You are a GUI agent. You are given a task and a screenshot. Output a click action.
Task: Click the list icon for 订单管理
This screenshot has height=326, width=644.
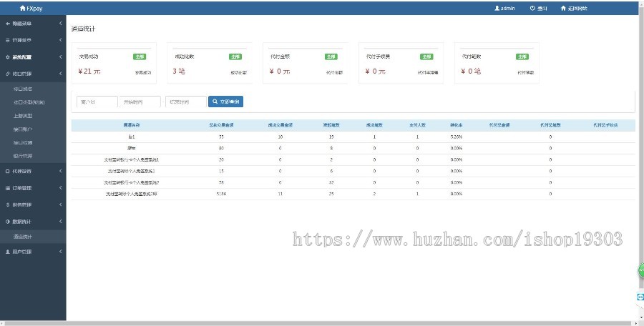pyautogui.click(x=7, y=188)
